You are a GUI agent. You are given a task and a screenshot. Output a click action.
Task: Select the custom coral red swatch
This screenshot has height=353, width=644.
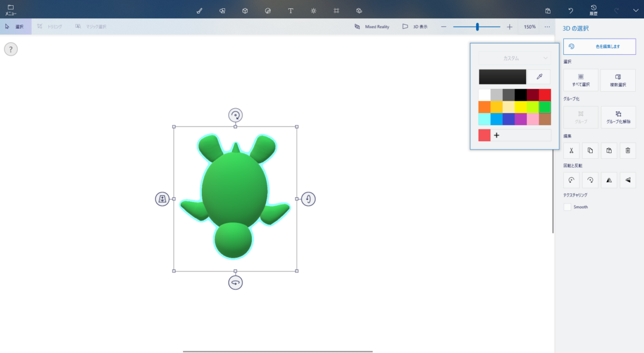click(484, 135)
